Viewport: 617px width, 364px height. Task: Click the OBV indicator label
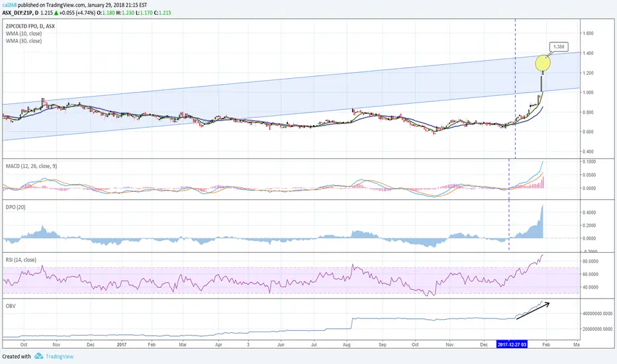11,306
